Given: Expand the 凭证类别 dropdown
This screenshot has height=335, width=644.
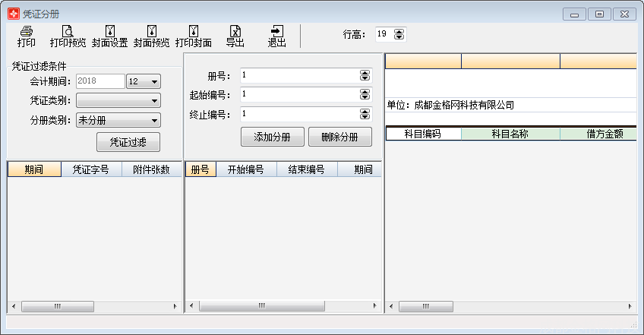Looking at the screenshot, I should [x=118, y=100].
